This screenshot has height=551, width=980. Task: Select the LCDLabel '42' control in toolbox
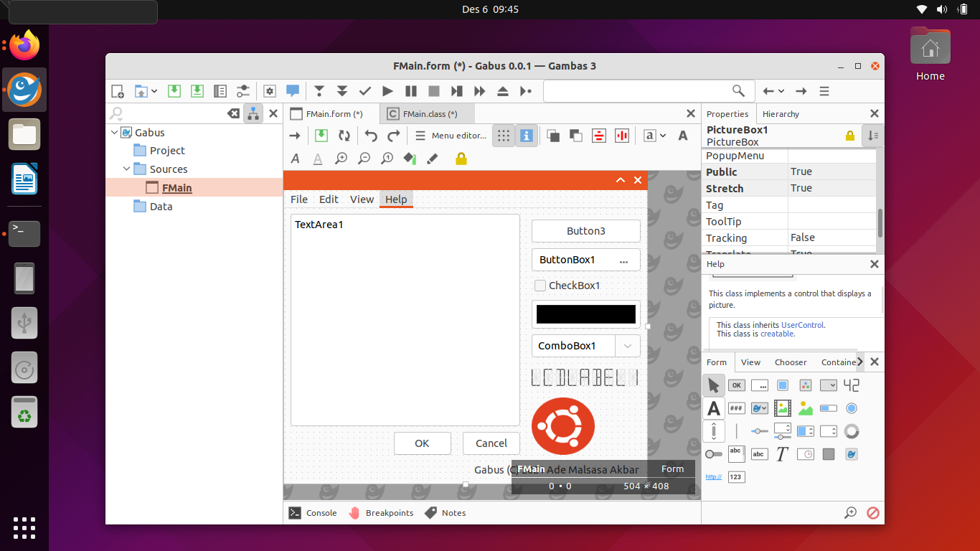coord(852,385)
